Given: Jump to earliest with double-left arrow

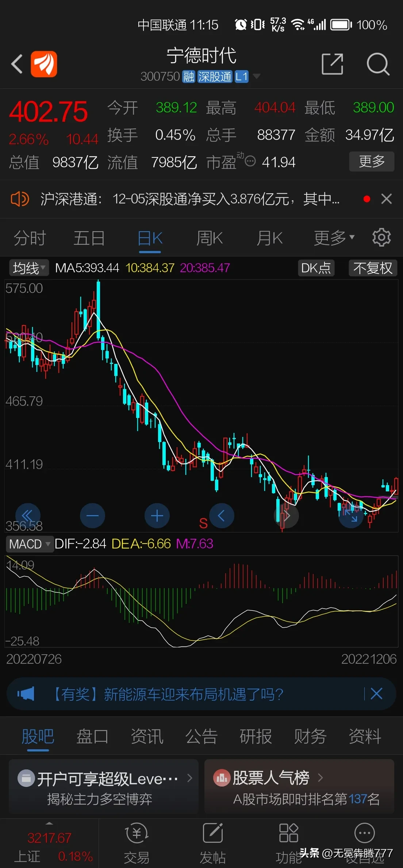Looking at the screenshot, I should 27,515.
